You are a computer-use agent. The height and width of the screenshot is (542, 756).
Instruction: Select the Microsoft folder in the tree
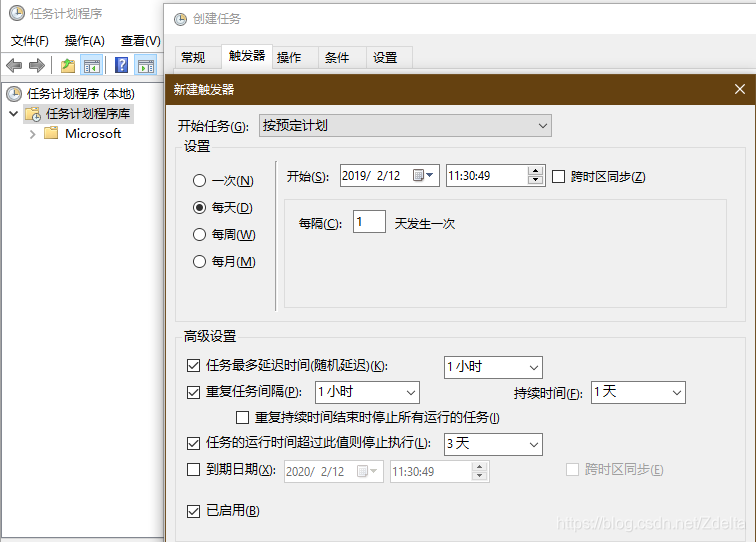click(x=93, y=134)
